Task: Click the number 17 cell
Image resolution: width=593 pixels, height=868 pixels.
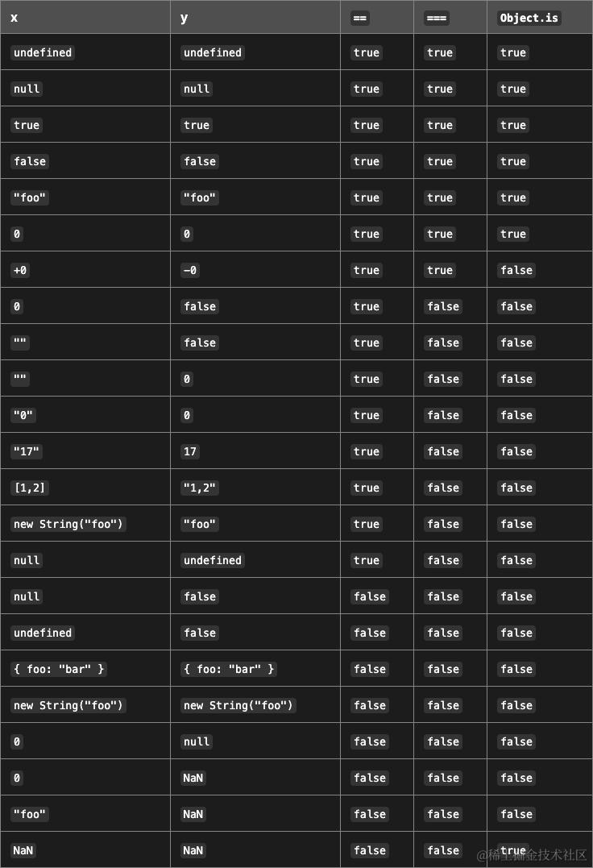Action: [x=189, y=451]
